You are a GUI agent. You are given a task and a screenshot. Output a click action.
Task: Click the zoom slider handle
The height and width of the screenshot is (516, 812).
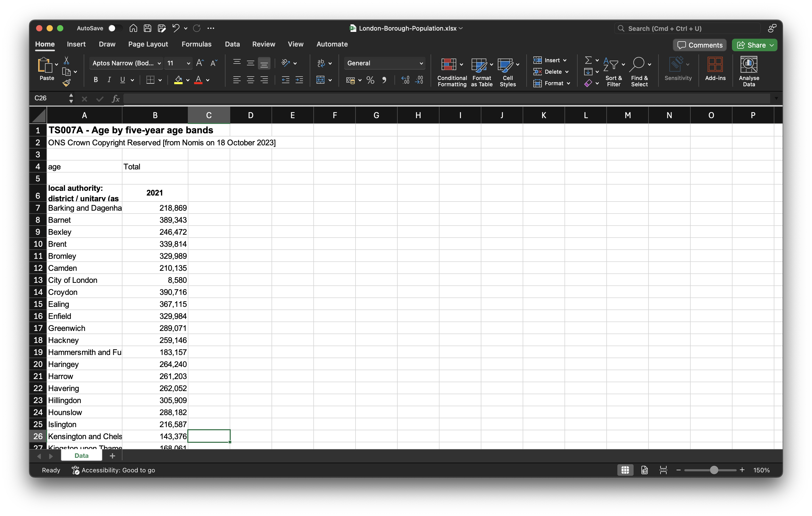714,470
